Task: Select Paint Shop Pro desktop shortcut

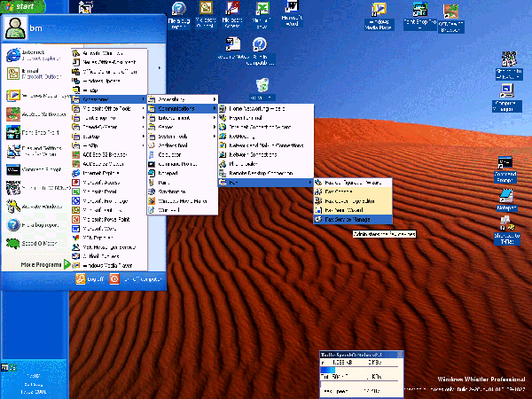Action: click(x=420, y=16)
